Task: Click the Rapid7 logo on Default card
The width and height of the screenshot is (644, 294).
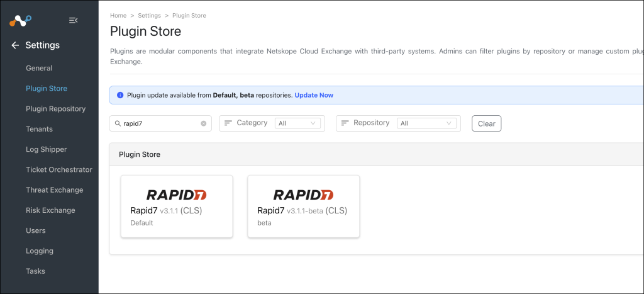Action: point(177,195)
